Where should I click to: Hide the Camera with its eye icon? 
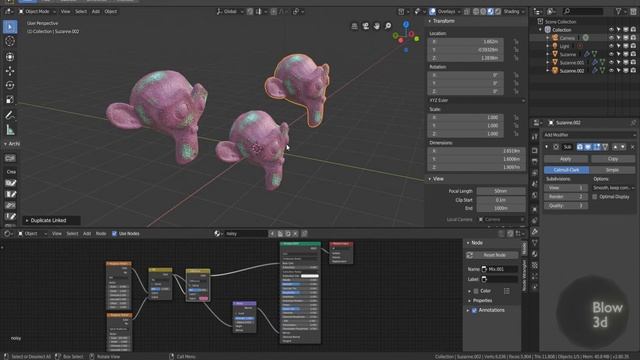611,38
